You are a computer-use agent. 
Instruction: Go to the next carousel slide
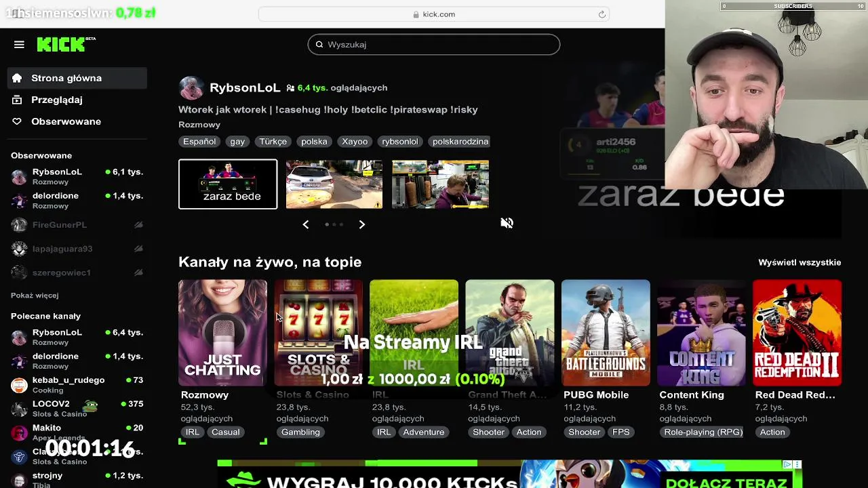click(361, 224)
